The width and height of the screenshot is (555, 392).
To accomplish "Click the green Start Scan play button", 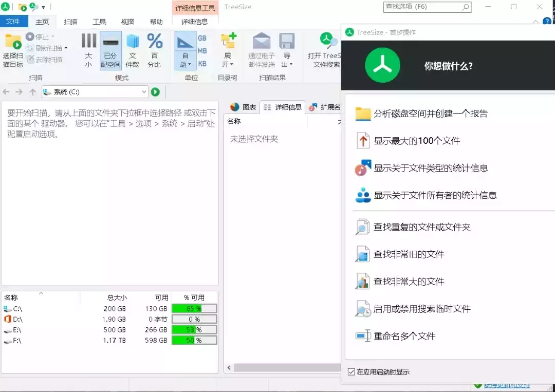I will point(155,92).
